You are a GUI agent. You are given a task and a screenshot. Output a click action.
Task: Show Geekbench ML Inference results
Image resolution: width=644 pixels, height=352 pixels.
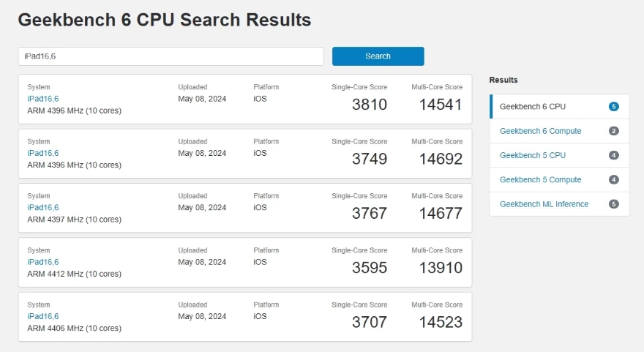(544, 204)
